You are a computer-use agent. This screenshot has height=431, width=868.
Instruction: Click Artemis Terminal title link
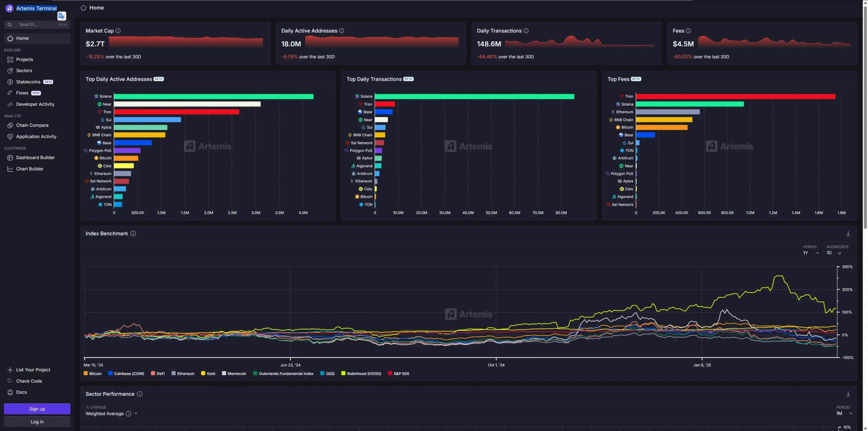click(37, 8)
